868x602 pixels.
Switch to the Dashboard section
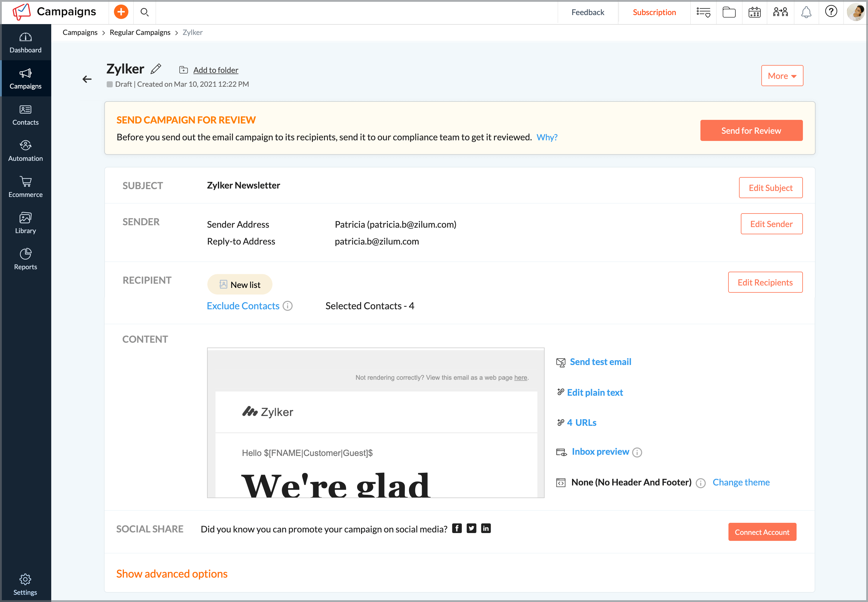25,42
